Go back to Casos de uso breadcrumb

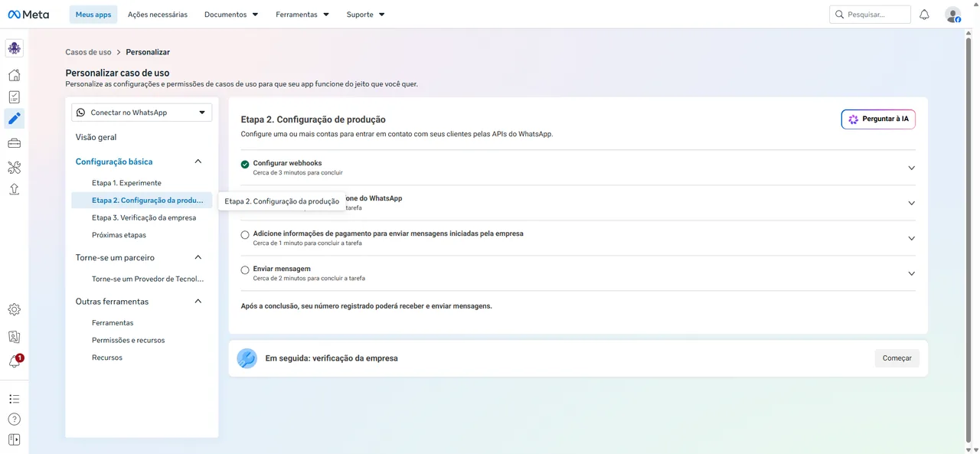pyautogui.click(x=88, y=52)
